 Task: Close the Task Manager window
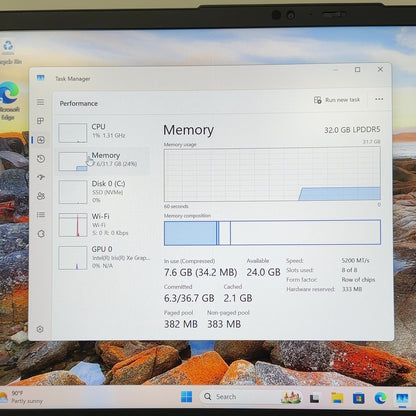tap(380, 69)
